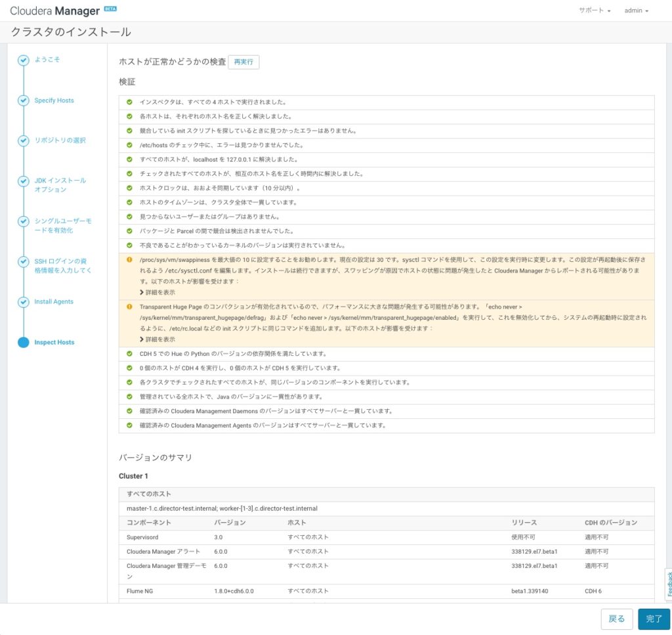Image resolution: width=672 pixels, height=635 pixels.
Task: Click the シングルユーザーモード step checkmark icon
Action: (23, 221)
